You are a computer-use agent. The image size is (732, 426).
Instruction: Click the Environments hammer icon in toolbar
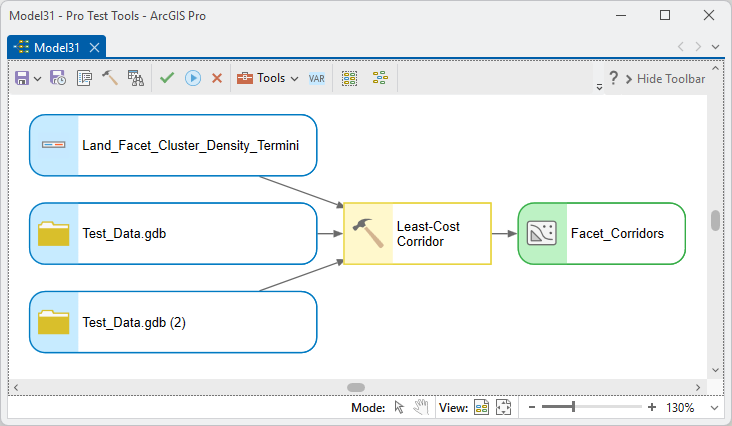pos(110,78)
